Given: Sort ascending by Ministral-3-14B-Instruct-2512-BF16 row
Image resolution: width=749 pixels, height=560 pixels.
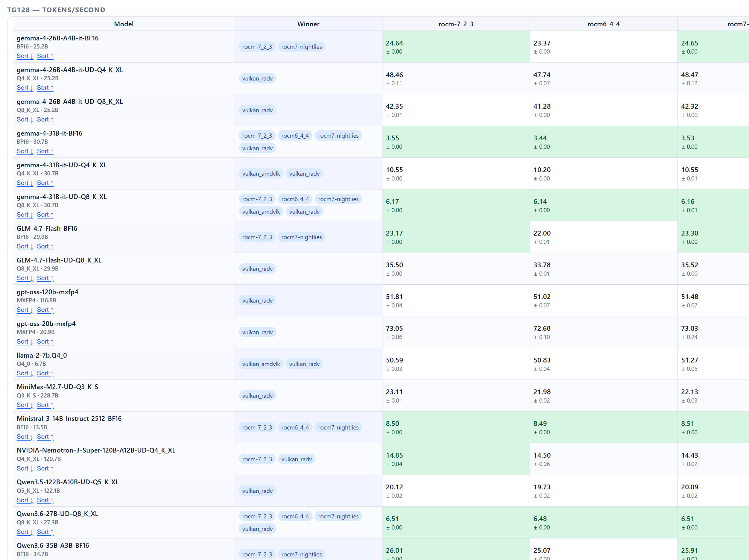Looking at the screenshot, I should [x=45, y=437].
